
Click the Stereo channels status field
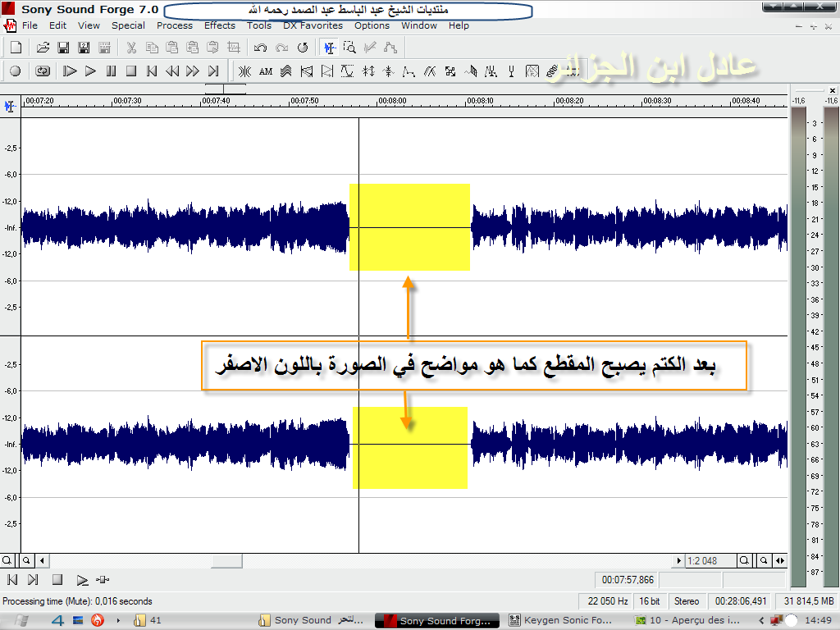pos(687,601)
